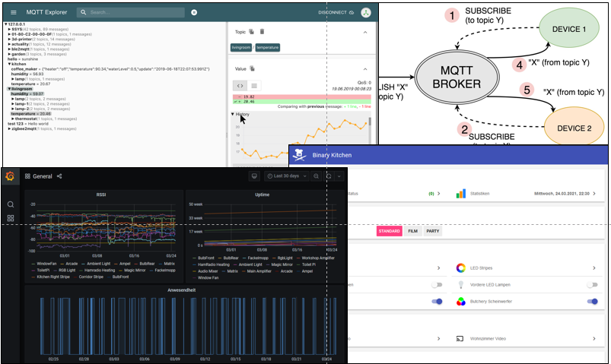The image size is (611, 364).
Task: Open the MQTT Explorer hamburger menu
Action: pos(14,12)
